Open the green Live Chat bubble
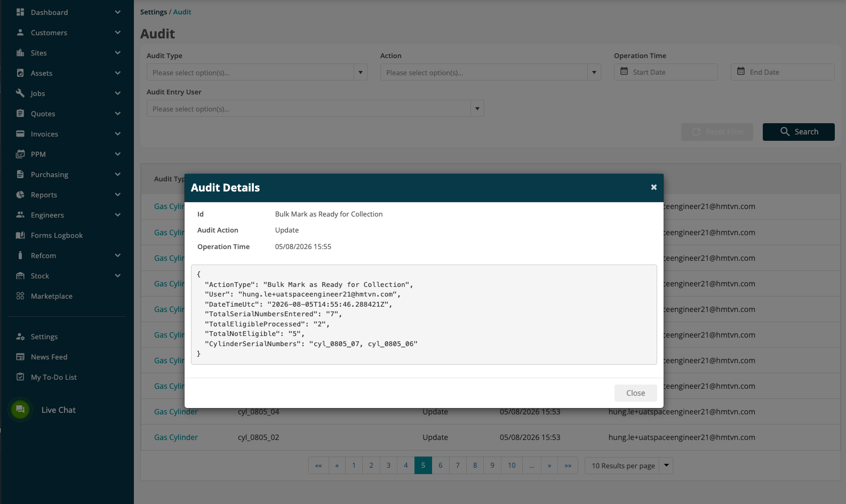 pos(20,410)
